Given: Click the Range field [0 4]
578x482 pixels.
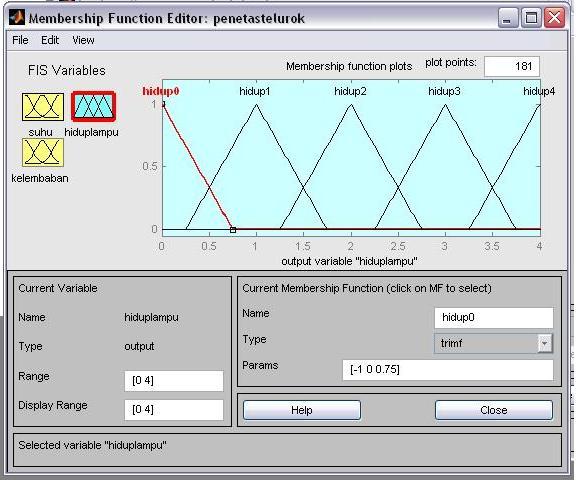Looking at the screenshot, I should coord(174,381).
